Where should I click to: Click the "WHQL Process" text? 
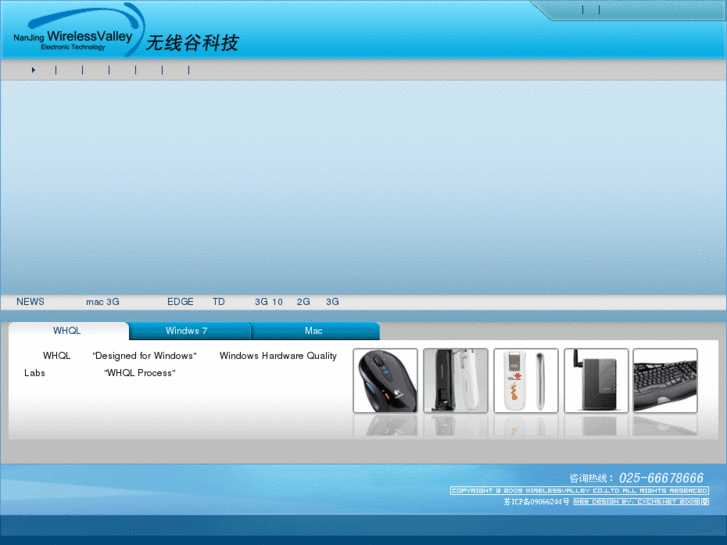(x=140, y=373)
